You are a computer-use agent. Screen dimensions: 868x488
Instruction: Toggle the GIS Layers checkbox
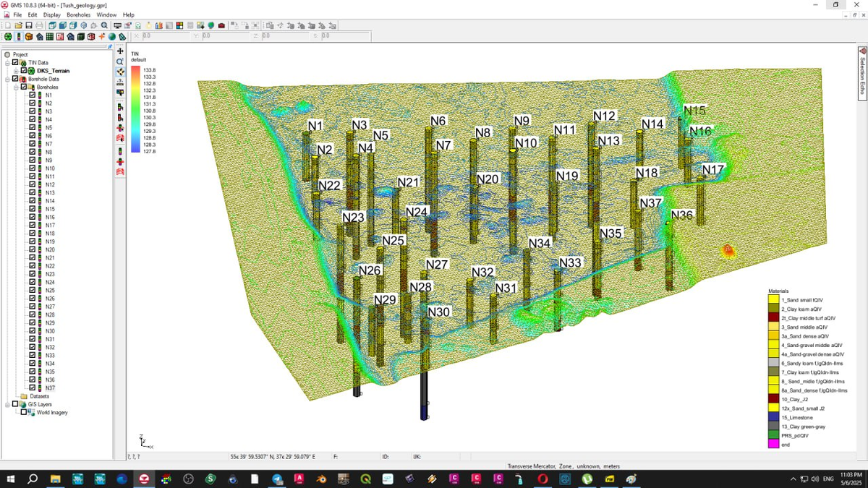[15, 404]
